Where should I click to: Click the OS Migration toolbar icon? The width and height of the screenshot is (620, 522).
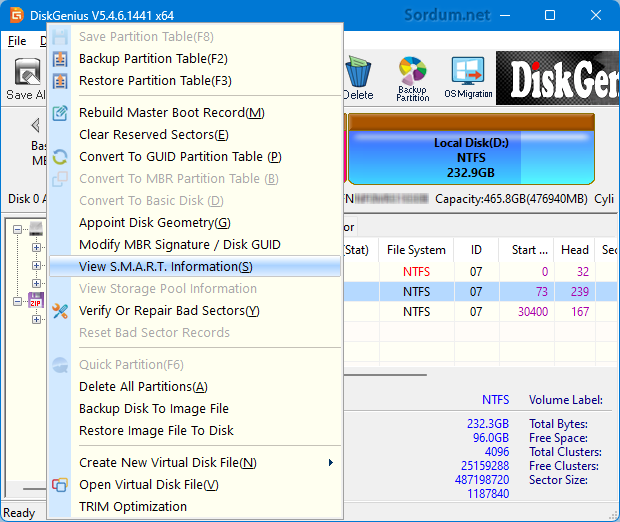coord(468,72)
